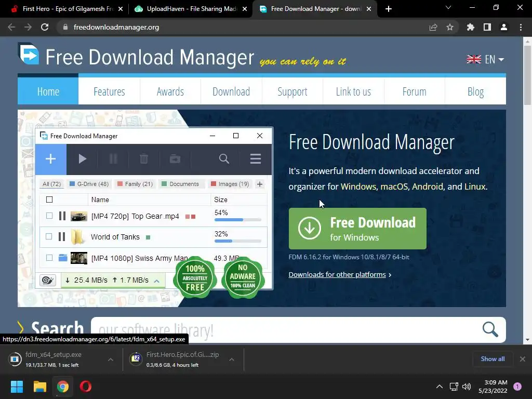Show hidden system tray icons chevron
This screenshot has width=532, height=399.
(x=440, y=387)
